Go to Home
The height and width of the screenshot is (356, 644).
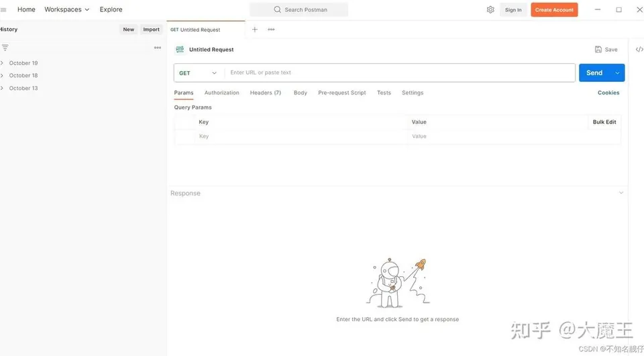(26, 9)
